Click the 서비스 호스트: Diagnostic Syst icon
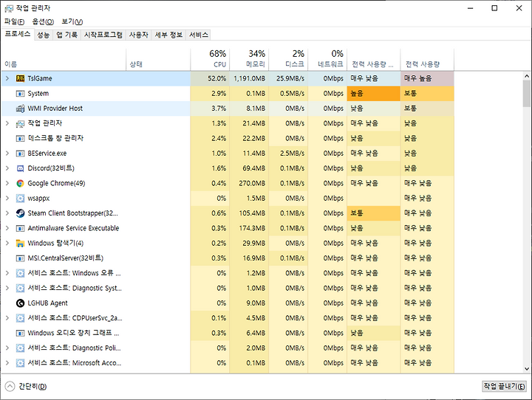 click(21, 288)
